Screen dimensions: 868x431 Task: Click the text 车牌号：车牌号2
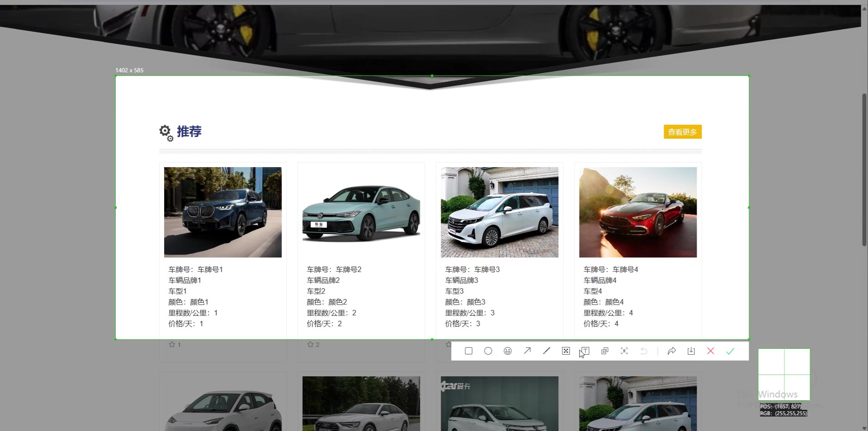(x=334, y=269)
